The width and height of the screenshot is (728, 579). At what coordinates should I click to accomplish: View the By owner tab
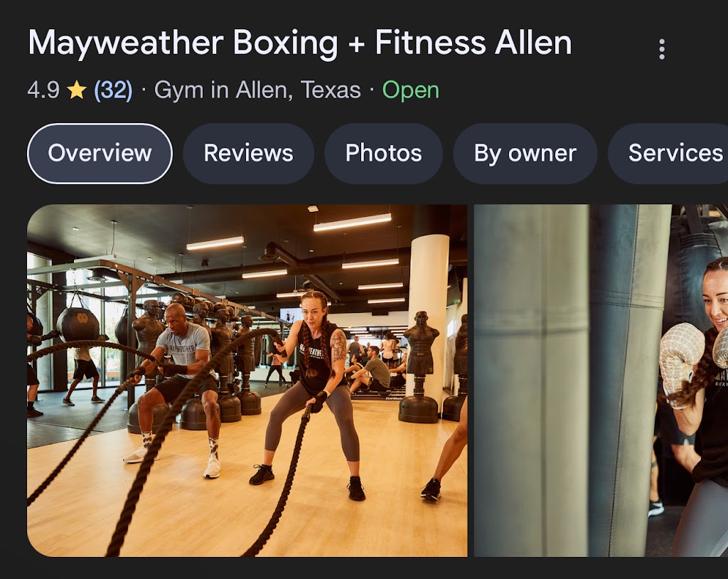[525, 154]
